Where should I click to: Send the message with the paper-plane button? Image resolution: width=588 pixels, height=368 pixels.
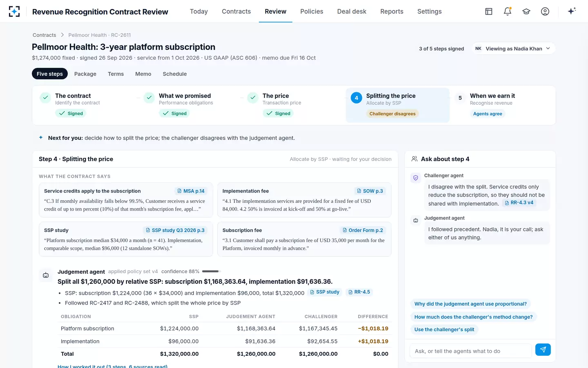pyautogui.click(x=543, y=350)
